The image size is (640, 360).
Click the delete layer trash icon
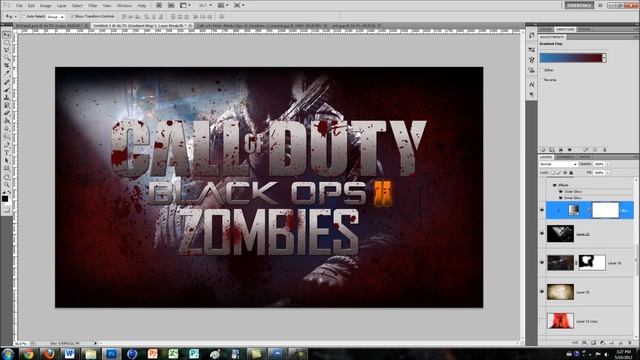[x=630, y=343]
